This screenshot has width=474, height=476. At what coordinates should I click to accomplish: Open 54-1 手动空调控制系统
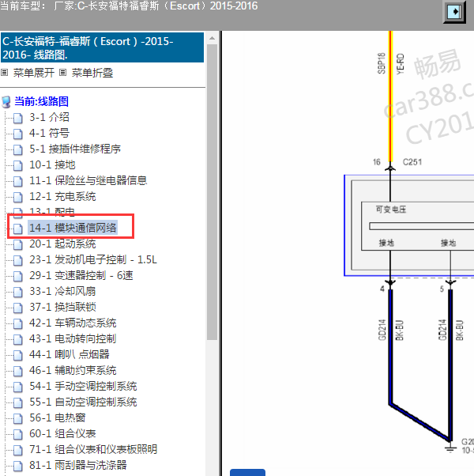click(83, 386)
